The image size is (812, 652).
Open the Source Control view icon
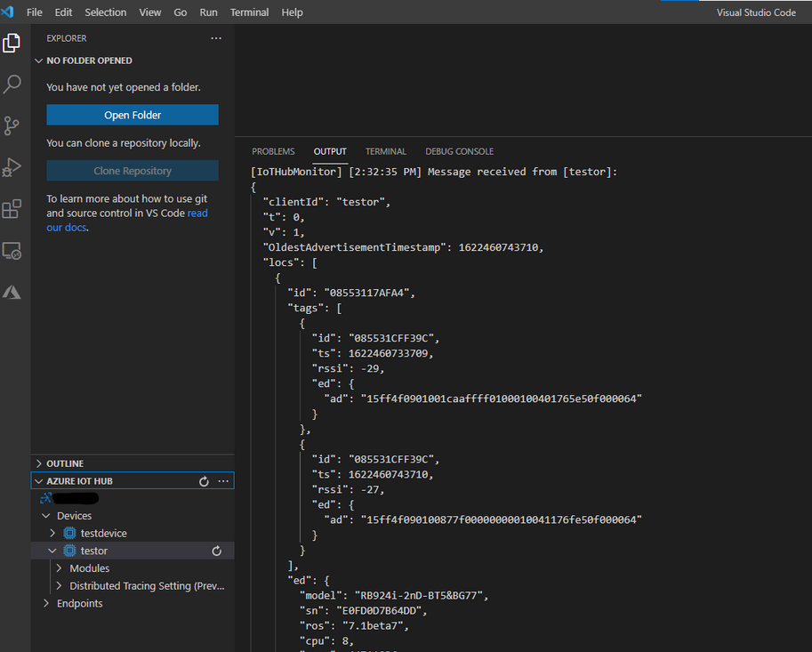[12, 125]
